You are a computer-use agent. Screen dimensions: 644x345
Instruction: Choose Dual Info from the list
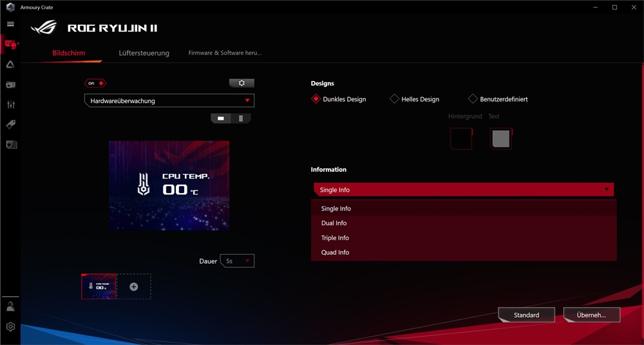coord(464,223)
